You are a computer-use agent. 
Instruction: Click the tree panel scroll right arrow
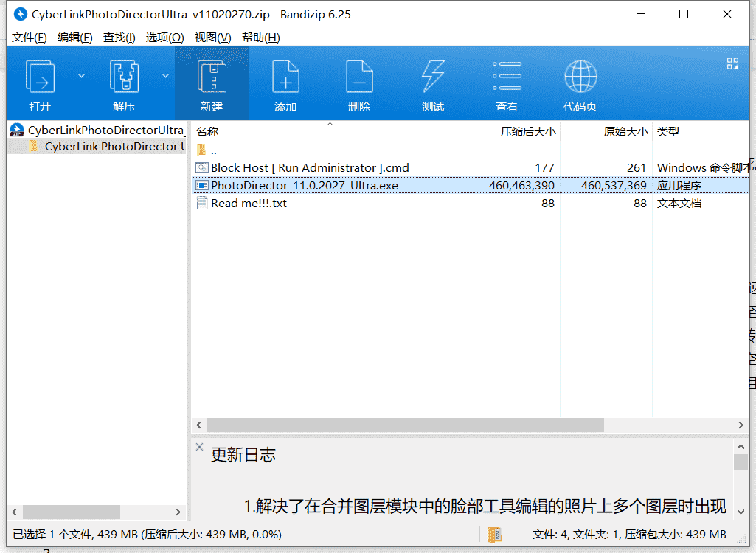pyautogui.click(x=178, y=512)
